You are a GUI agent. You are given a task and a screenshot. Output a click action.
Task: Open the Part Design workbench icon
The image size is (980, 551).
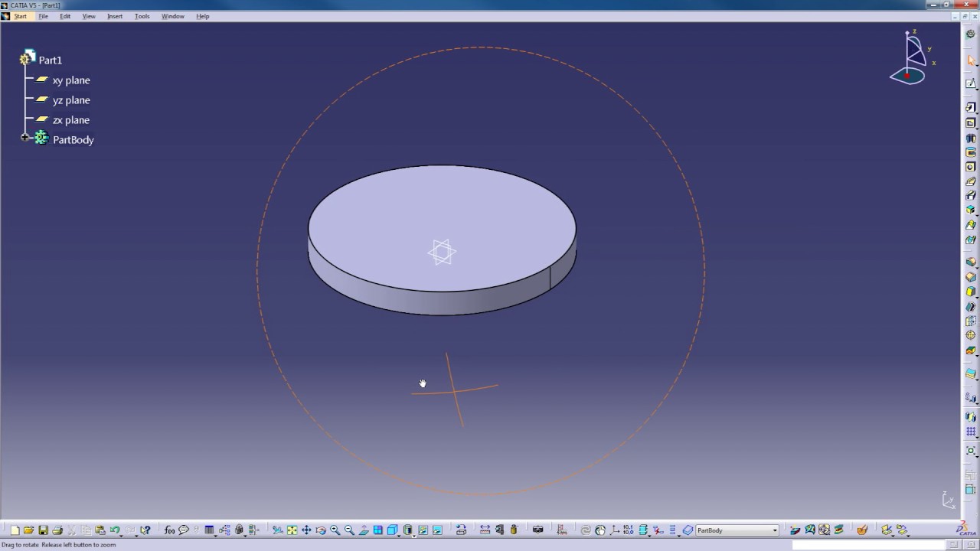click(970, 34)
